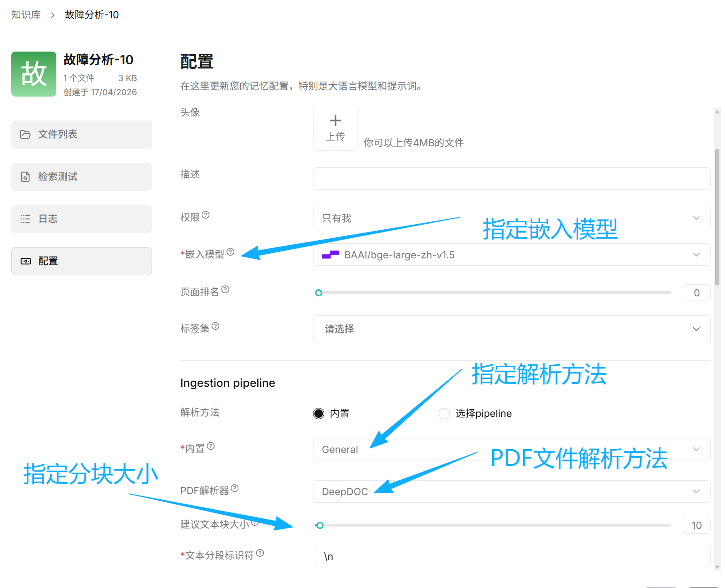Screen dimensions: 725x588
Task: Click the 配置 settings icon in sidebar
Action: click(26, 261)
